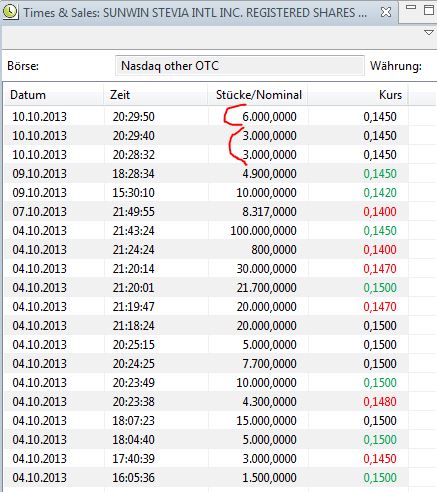Image resolution: width=437 pixels, height=492 pixels.
Task: Click the volume 7.700,0000
Action: coord(269,364)
